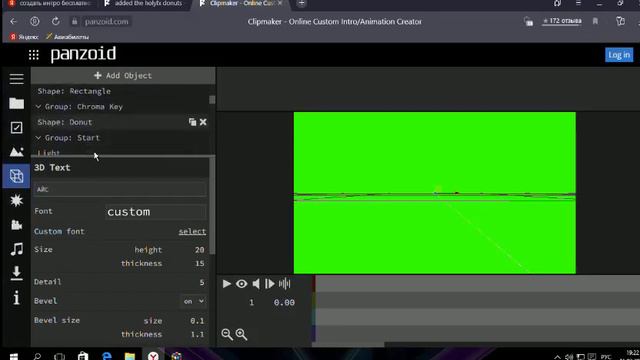
Task: Open a new browser tab
Action: tap(301, 4)
